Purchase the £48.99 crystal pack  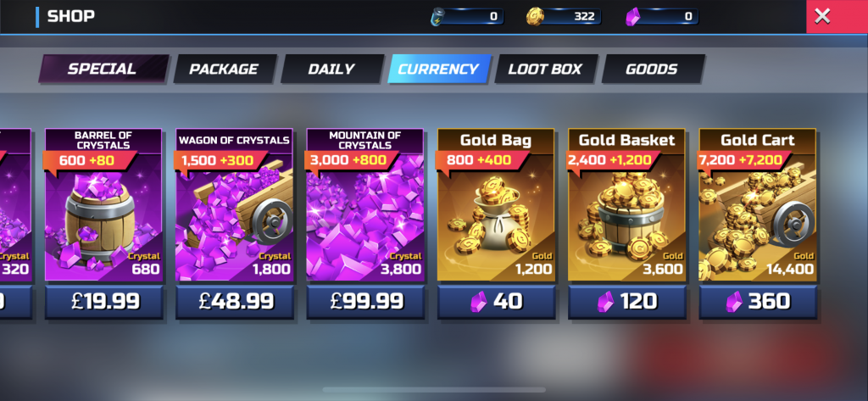[x=234, y=302]
